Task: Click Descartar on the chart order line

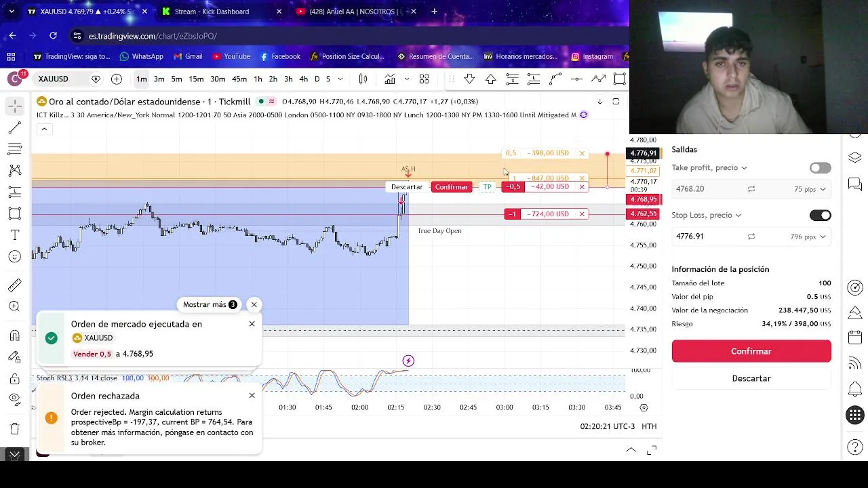Action: (407, 187)
